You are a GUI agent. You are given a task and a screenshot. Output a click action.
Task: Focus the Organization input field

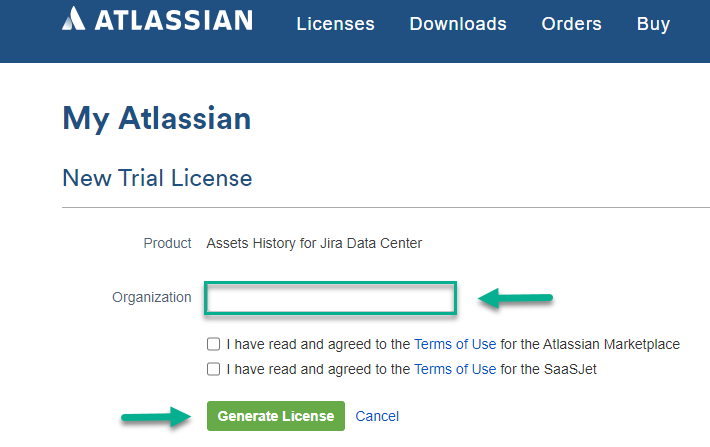330,298
